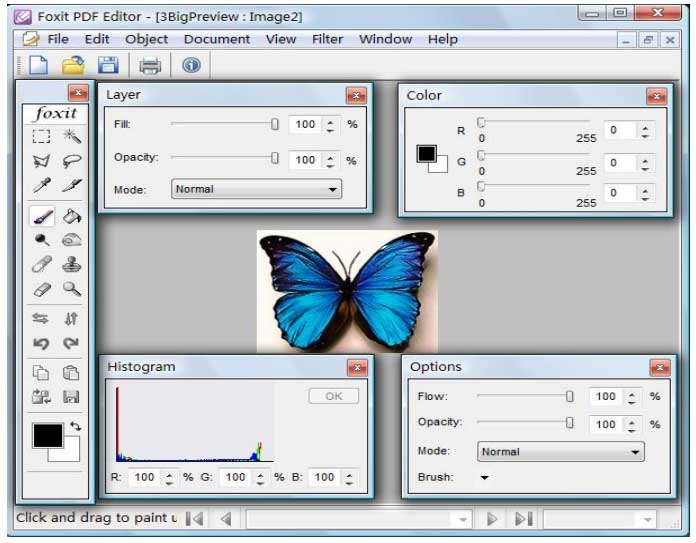Select the paintbrush tool
The width and height of the screenshot is (696, 543).
pyautogui.click(x=43, y=217)
